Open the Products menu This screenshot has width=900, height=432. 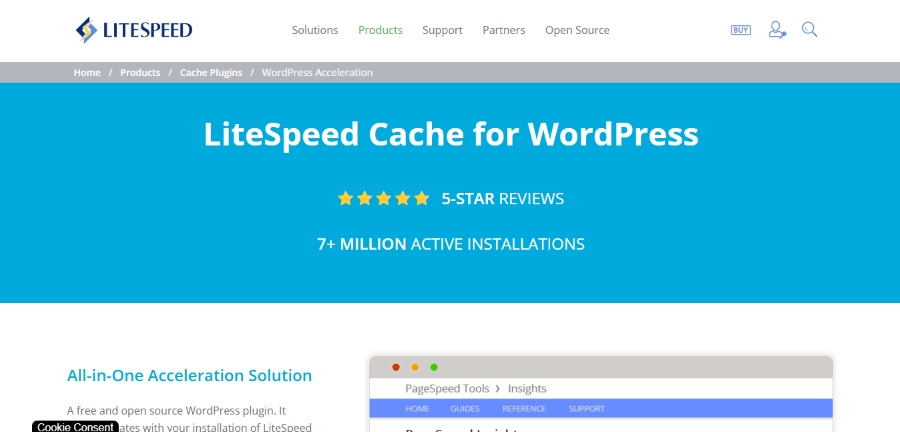pyautogui.click(x=381, y=30)
